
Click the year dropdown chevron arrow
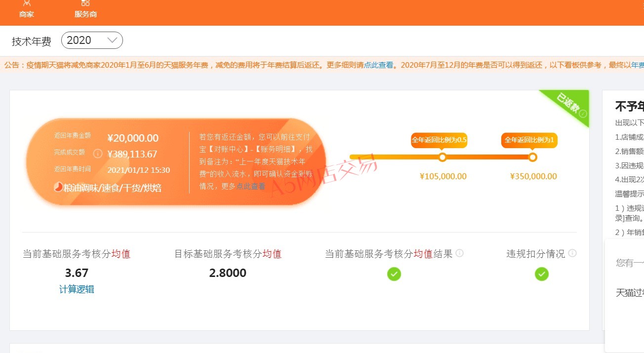click(112, 40)
